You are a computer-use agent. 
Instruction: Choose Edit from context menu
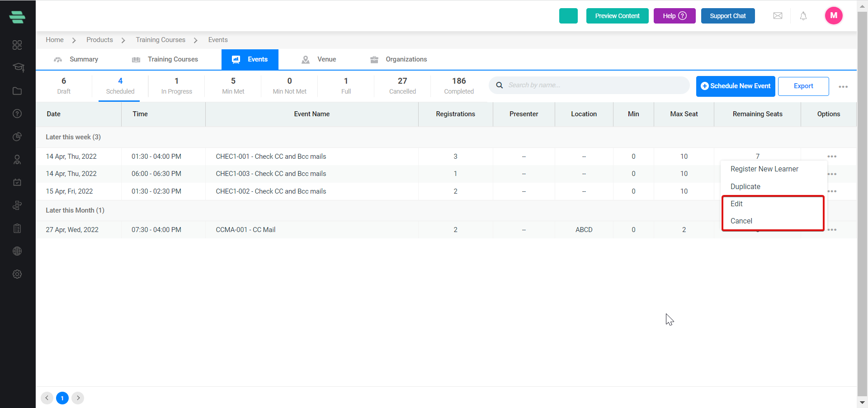pyautogui.click(x=736, y=204)
